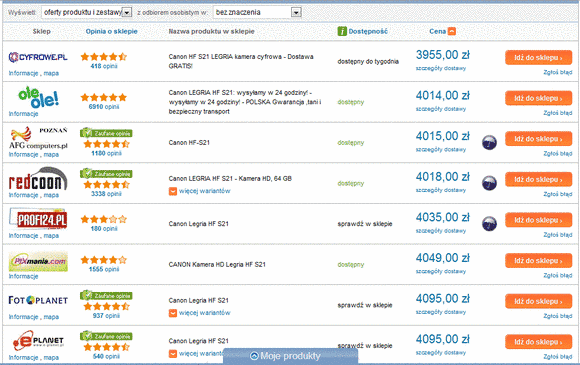Click the orange sort arrow next to Cena
The image size is (580, 365).
(x=452, y=31)
